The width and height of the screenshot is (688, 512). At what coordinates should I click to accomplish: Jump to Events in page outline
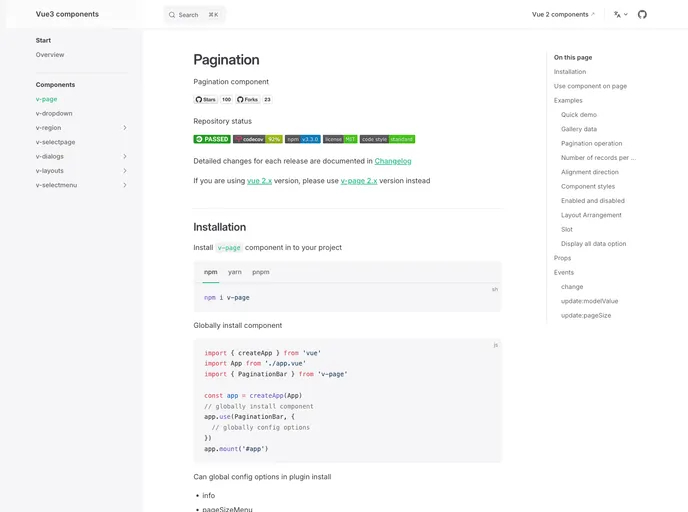[563, 272]
